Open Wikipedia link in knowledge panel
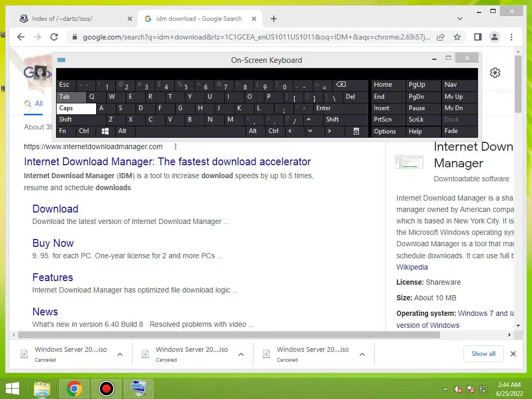Image resolution: width=532 pixels, height=399 pixels. (x=412, y=267)
